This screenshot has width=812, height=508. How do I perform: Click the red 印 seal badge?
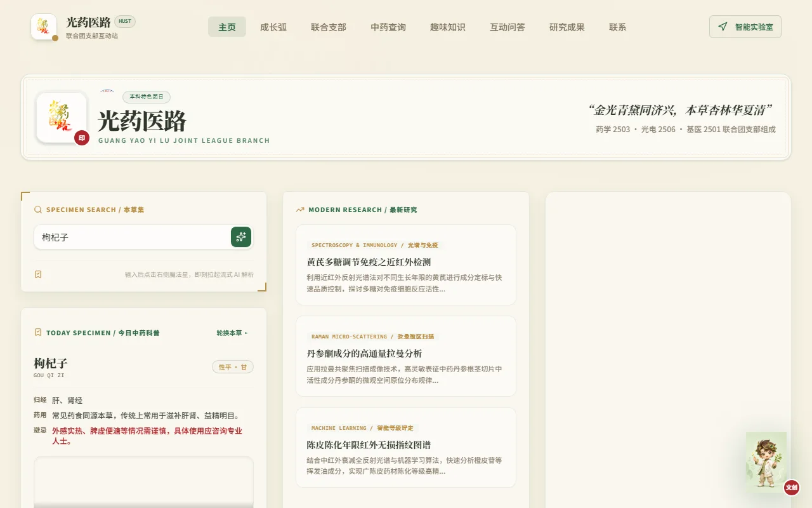82,138
